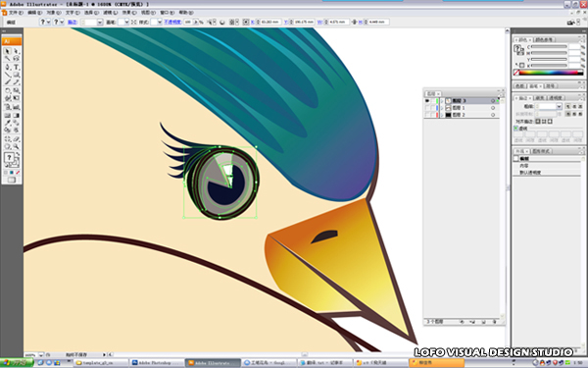Click the Fill box in toolbox
This screenshot has height=368, width=588.
tap(9, 158)
